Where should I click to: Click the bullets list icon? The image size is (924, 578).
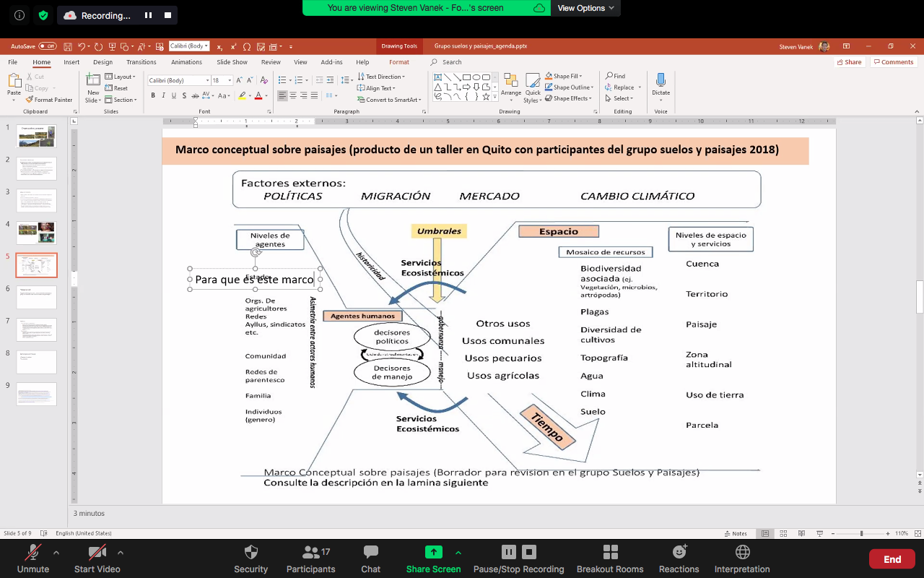[282, 80]
